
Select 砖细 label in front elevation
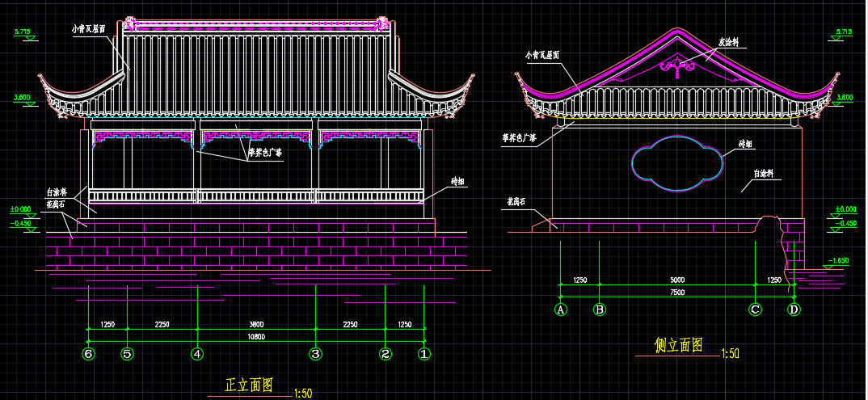pyautogui.click(x=457, y=181)
